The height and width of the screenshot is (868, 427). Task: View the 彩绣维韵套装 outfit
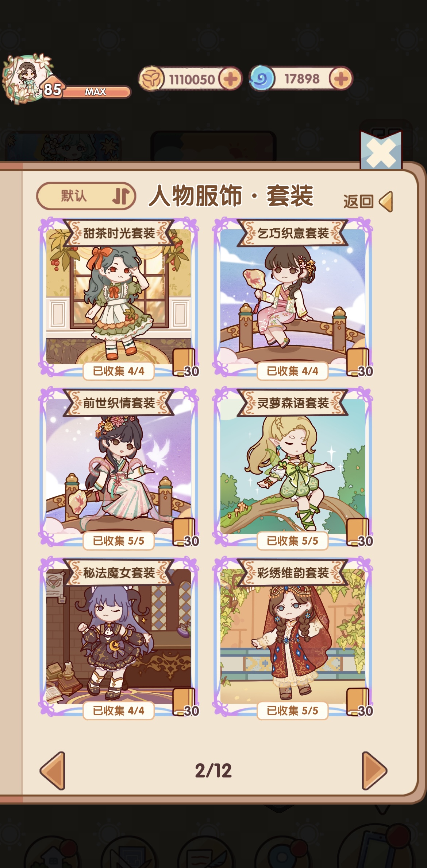tap(293, 637)
